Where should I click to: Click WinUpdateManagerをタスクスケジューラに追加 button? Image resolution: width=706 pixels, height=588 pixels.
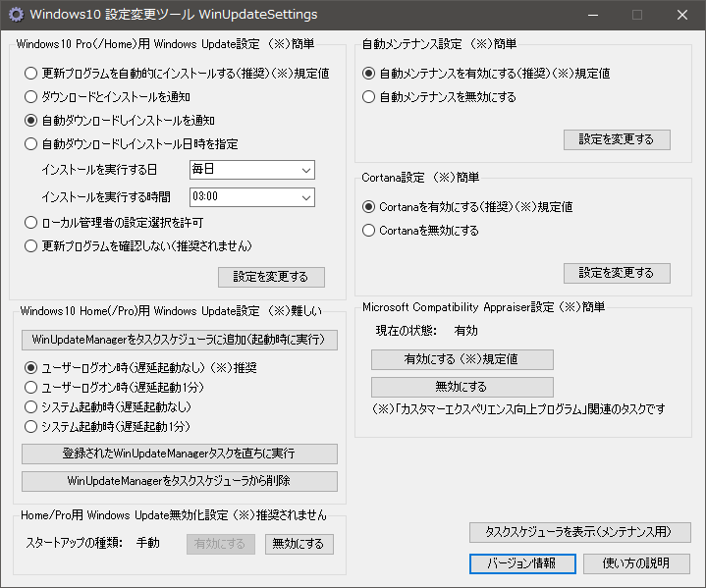coord(180,340)
